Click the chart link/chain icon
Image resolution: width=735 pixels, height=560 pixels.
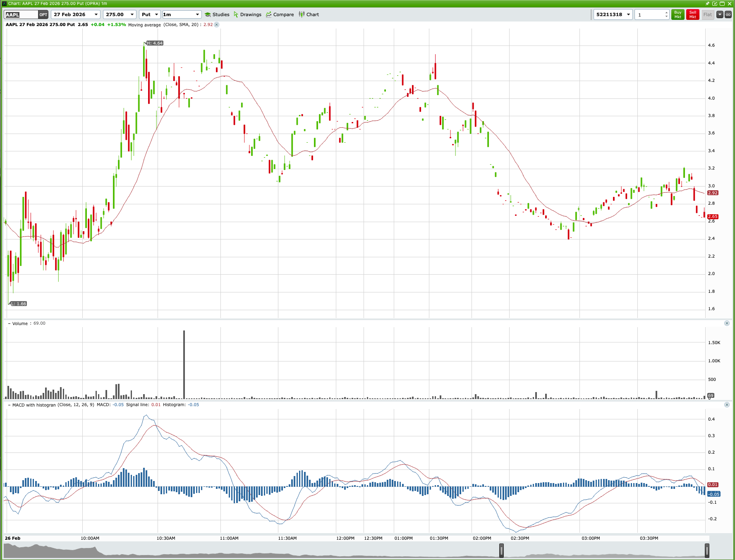click(x=729, y=15)
